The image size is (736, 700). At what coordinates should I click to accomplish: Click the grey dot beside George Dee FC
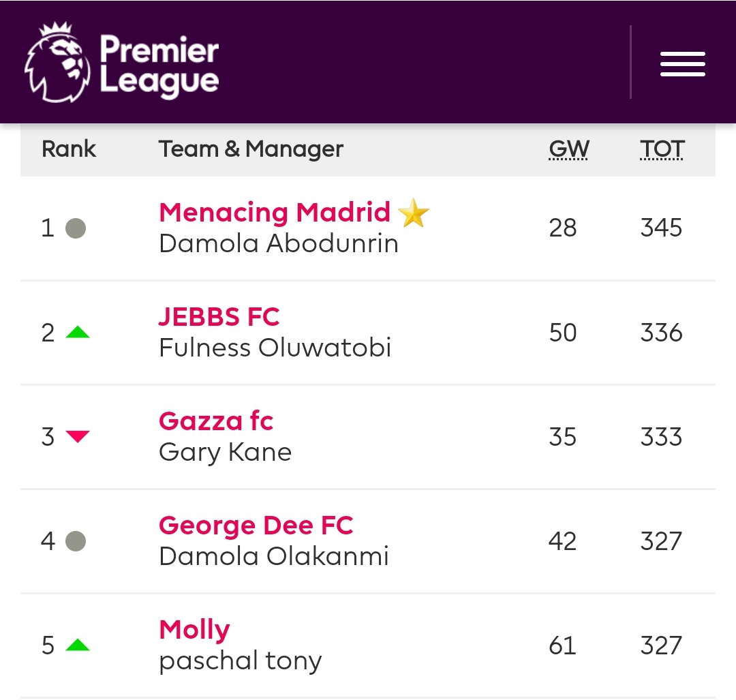click(76, 541)
